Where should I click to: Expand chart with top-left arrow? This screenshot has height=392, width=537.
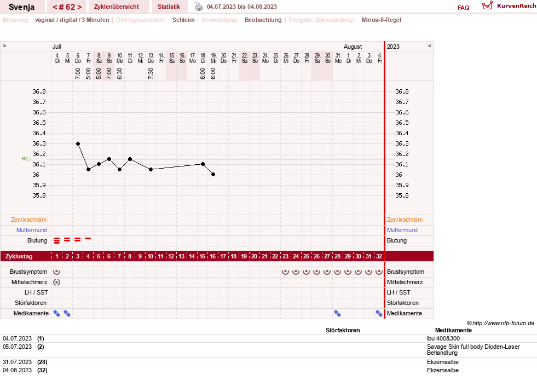(4, 45)
